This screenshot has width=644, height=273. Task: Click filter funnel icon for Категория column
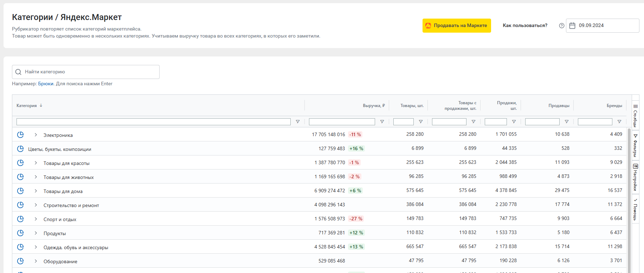298,122
